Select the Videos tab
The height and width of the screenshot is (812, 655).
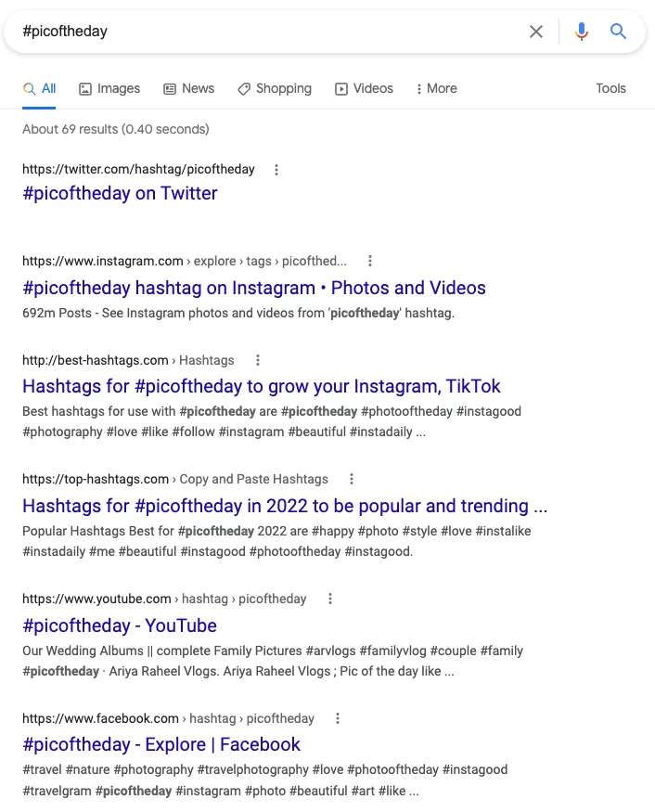364,88
